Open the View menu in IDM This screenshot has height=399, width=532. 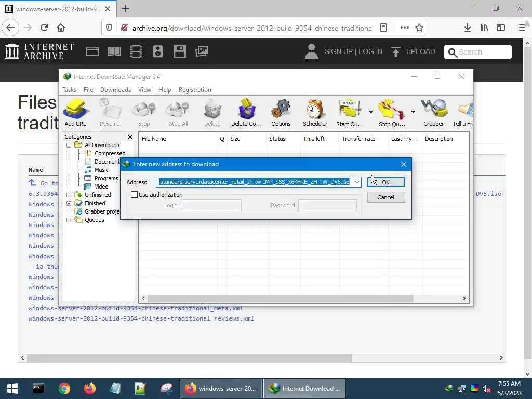144,90
